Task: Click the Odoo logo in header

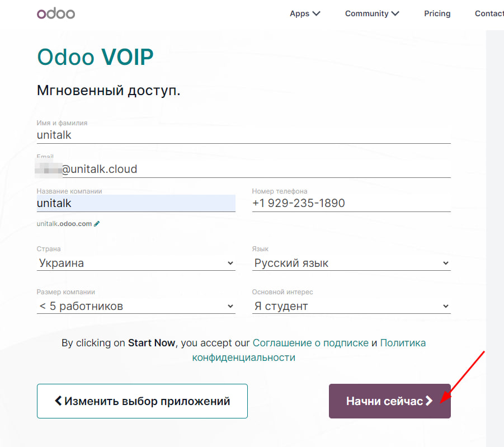Action: point(56,13)
